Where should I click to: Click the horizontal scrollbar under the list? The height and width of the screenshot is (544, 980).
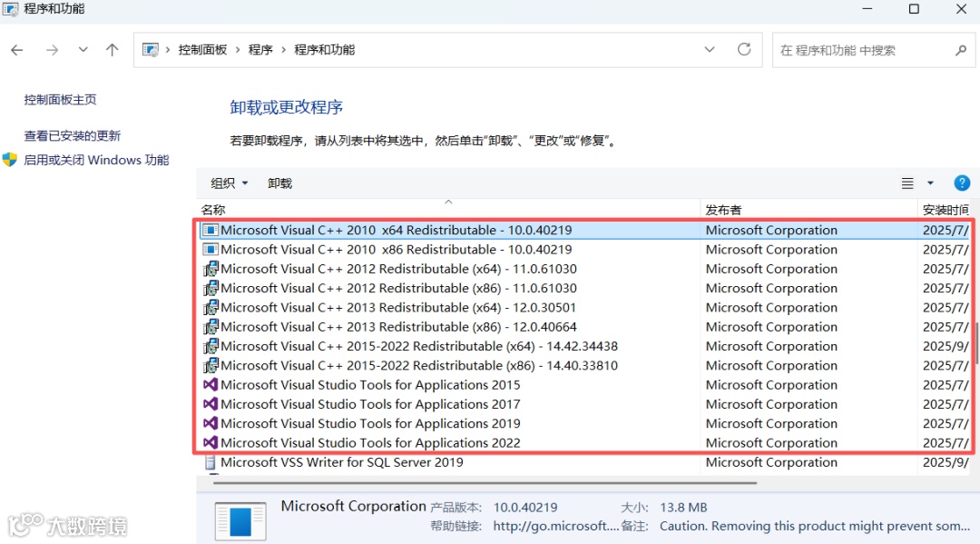[485, 483]
